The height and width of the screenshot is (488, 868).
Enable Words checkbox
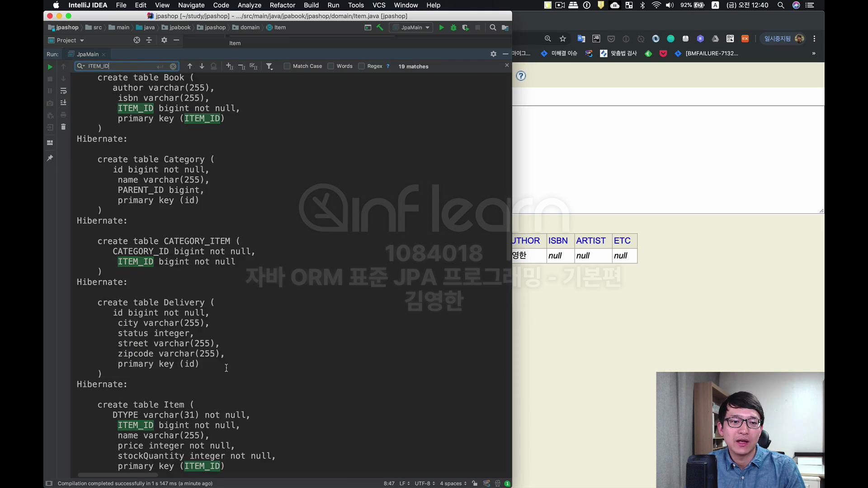click(x=330, y=66)
